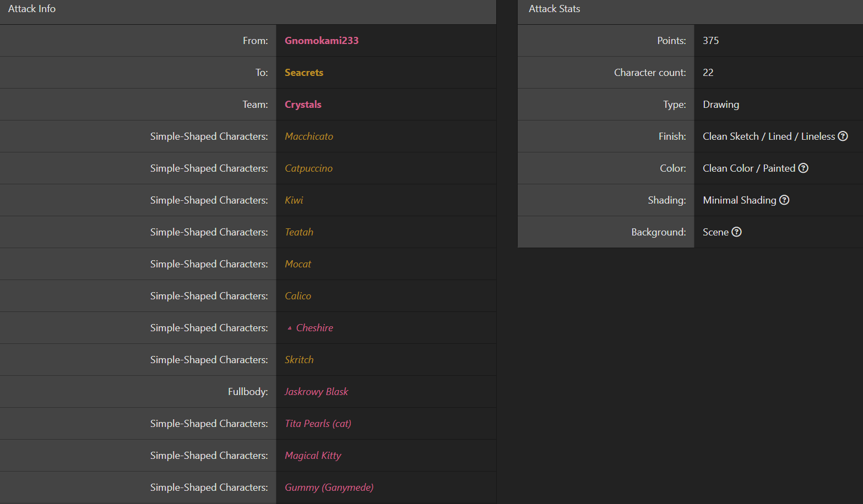Open the Macchicato character page
The image size is (863, 504).
(308, 136)
